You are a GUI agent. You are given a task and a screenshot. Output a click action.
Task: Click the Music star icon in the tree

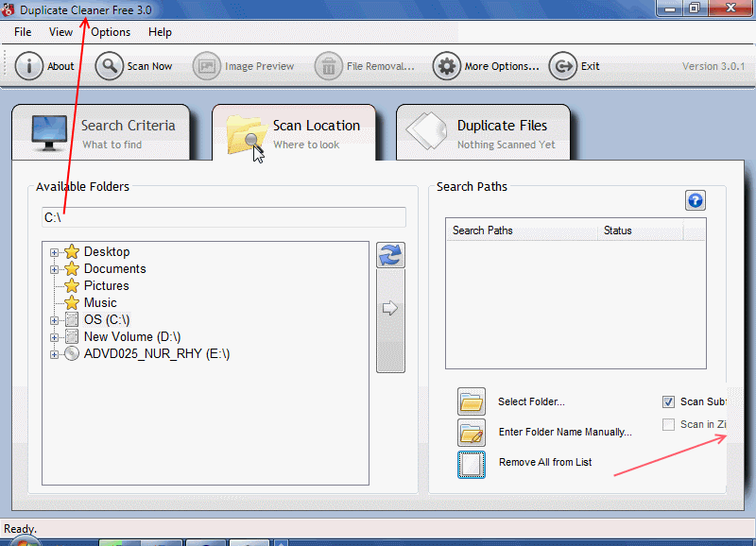(x=72, y=302)
